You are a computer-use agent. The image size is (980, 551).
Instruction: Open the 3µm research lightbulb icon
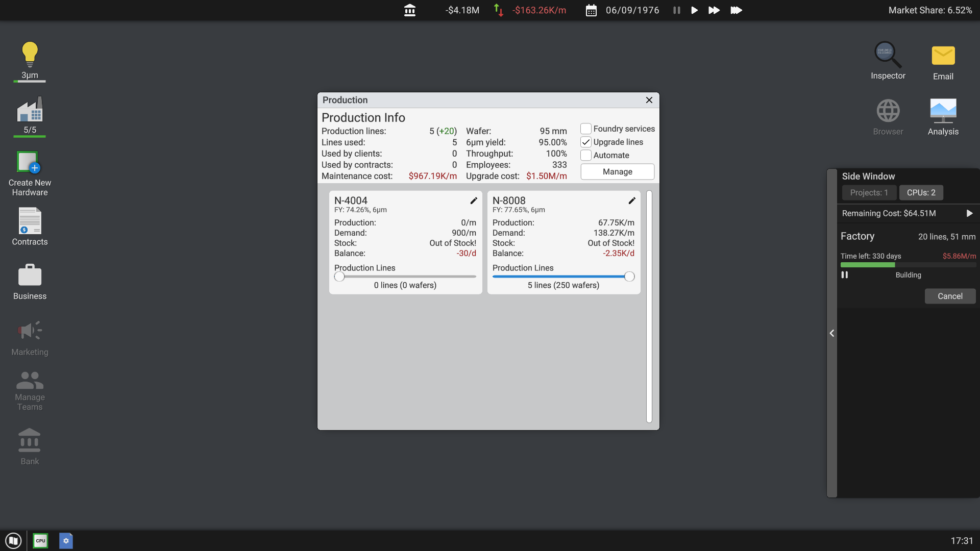coord(30,55)
